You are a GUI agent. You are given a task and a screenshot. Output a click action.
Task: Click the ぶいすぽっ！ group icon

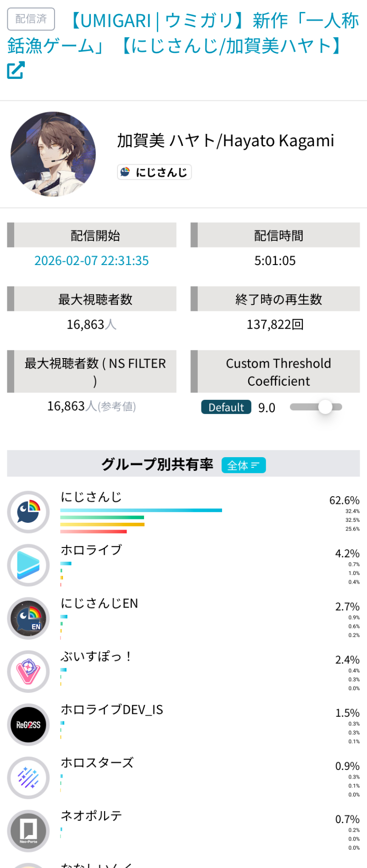28,671
